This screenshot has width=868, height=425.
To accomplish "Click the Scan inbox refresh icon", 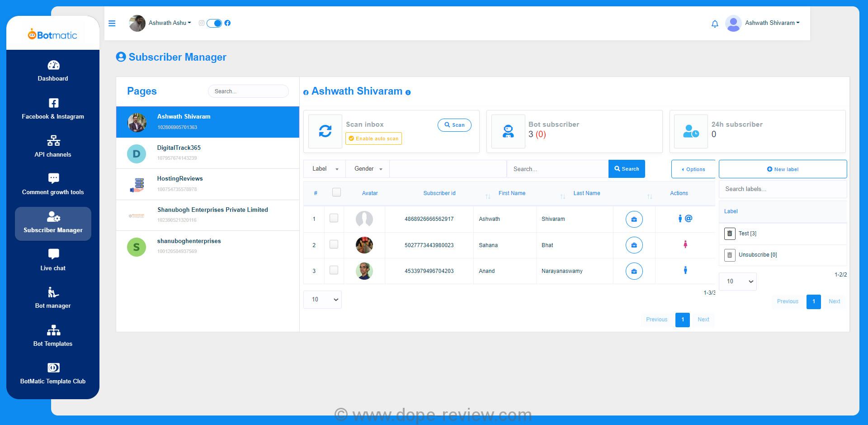I will pyautogui.click(x=325, y=131).
